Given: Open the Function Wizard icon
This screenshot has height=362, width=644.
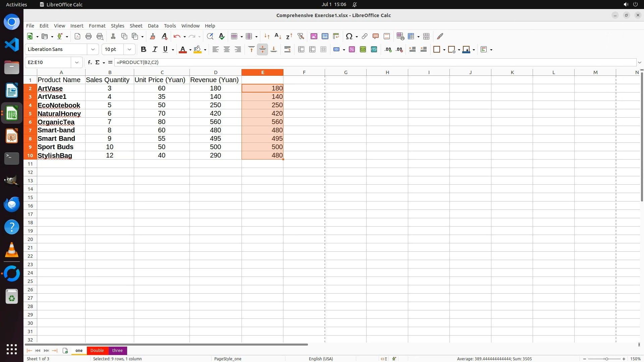Looking at the screenshot, I should (x=90, y=62).
